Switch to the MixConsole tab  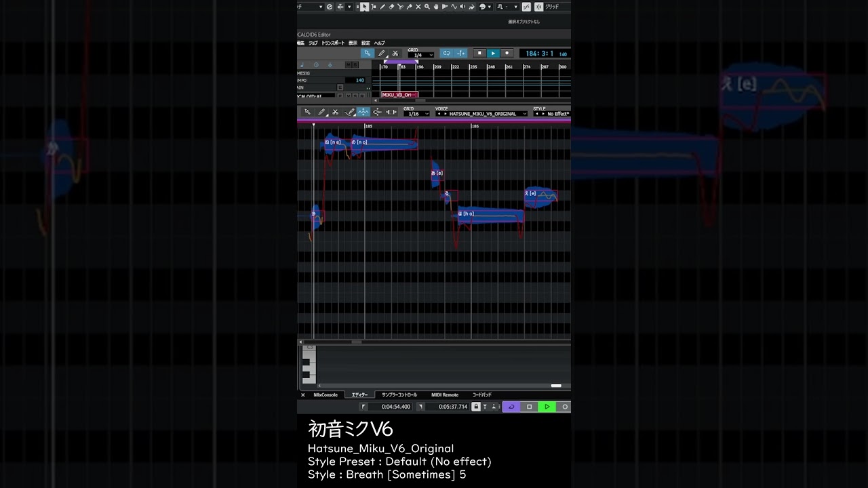(325, 395)
